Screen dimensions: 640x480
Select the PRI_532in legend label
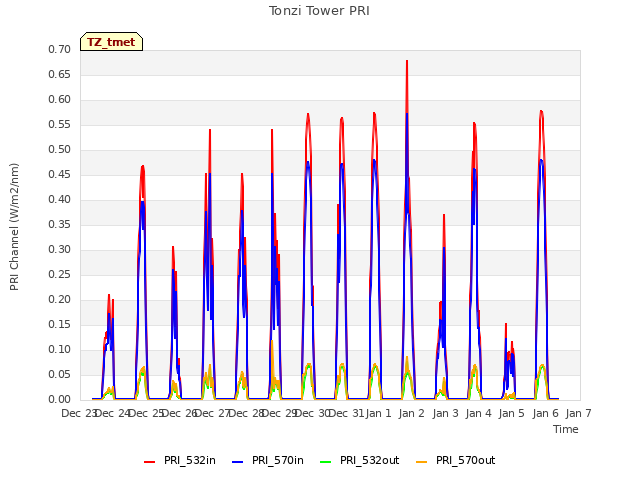tap(190, 460)
